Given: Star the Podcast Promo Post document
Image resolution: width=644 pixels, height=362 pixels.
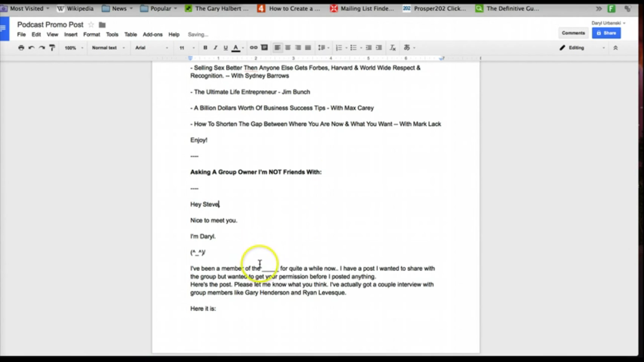Looking at the screenshot, I should pyautogui.click(x=91, y=25).
